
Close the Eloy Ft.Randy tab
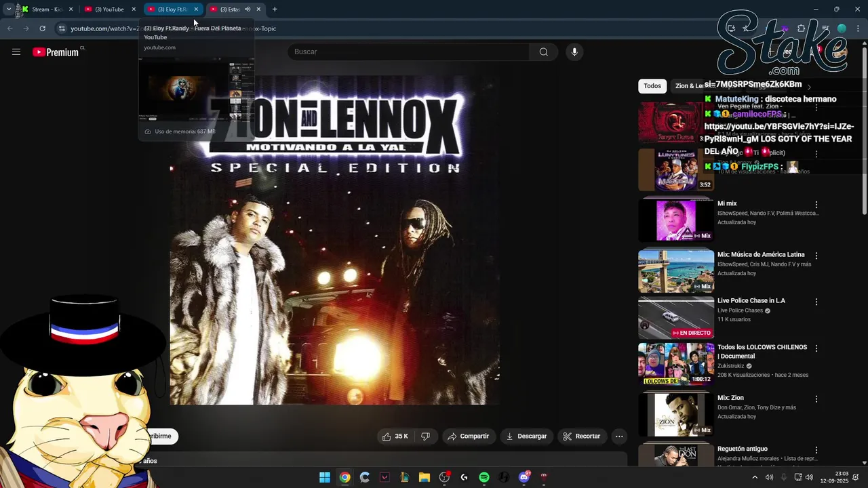[196, 9]
